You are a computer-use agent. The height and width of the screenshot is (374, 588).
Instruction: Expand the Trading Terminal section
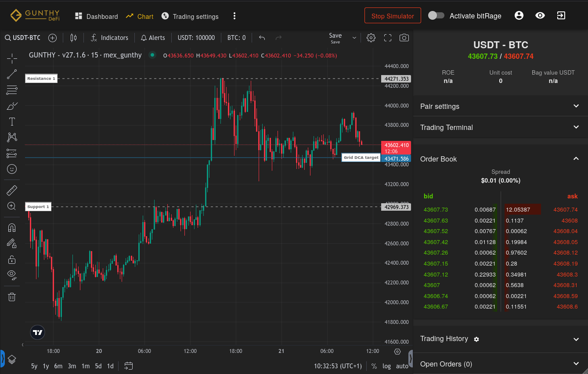coord(501,127)
